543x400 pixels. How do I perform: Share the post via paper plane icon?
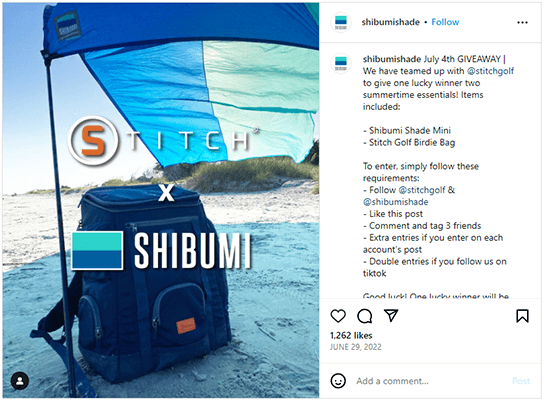click(391, 315)
